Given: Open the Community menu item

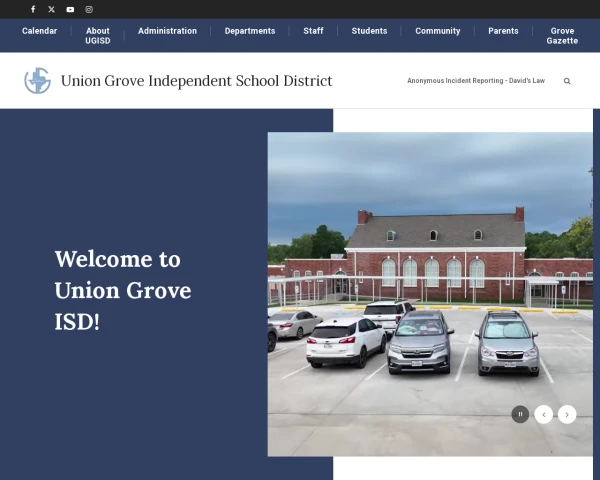Looking at the screenshot, I should click(x=438, y=31).
